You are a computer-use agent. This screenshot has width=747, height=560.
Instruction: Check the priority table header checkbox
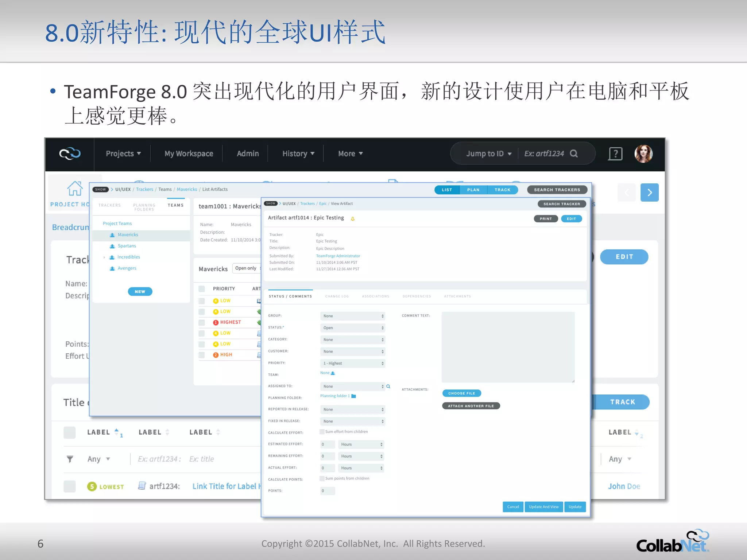click(202, 289)
